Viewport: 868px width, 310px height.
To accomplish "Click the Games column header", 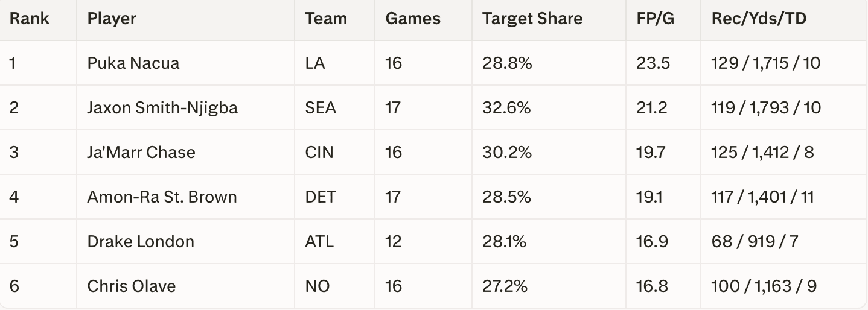I will (x=413, y=19).
